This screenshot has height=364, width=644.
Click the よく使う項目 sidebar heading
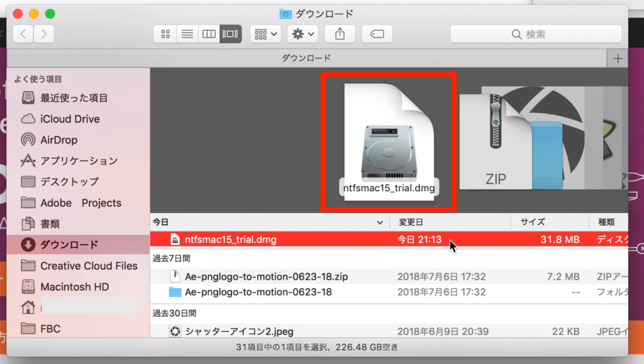click(x=38, y=79)
